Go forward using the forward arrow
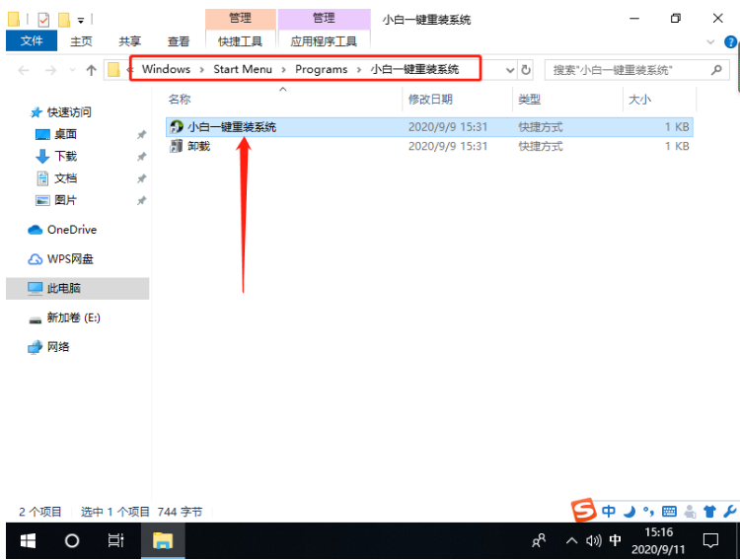 50,70
